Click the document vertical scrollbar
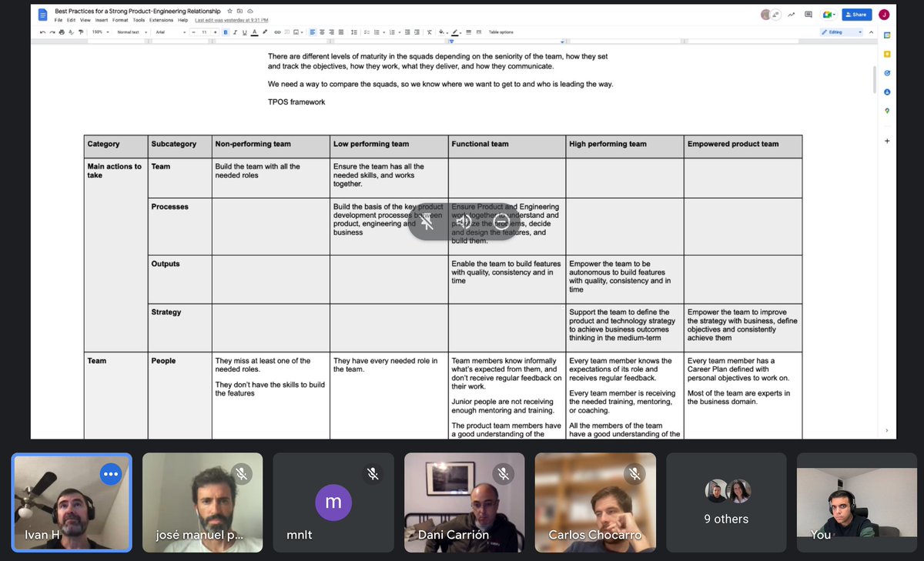The width and height of the screenshot is (924, 561). click(x=873, y=79)
